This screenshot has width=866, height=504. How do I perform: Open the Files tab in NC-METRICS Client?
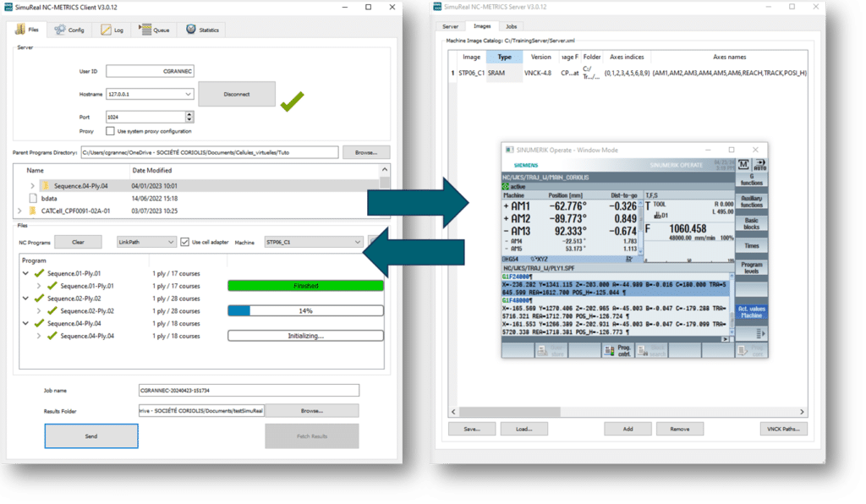pyautogui.click(x=28, y=30)
